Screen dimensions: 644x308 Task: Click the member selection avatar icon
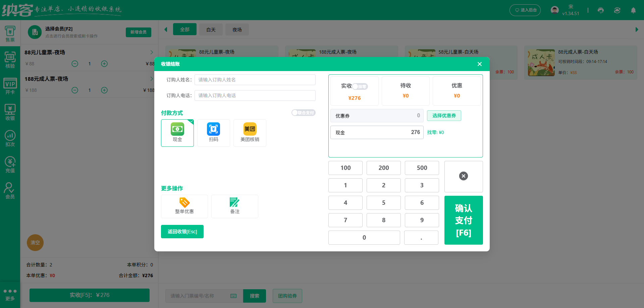35,32
